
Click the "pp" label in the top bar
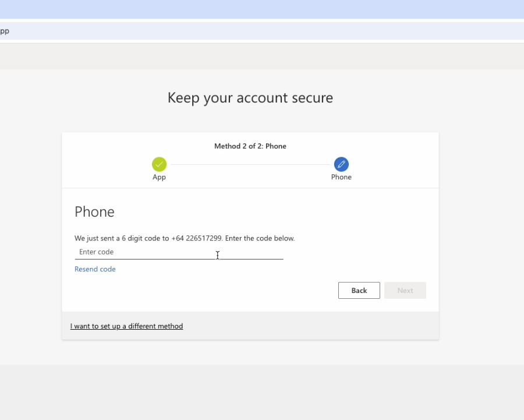click(4, 31)
